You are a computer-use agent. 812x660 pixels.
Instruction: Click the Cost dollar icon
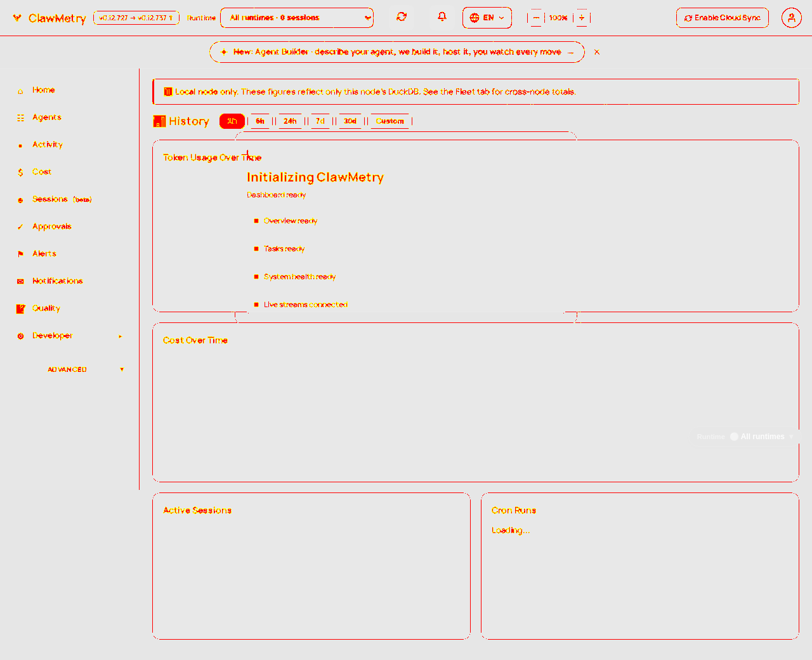(20, 173)
